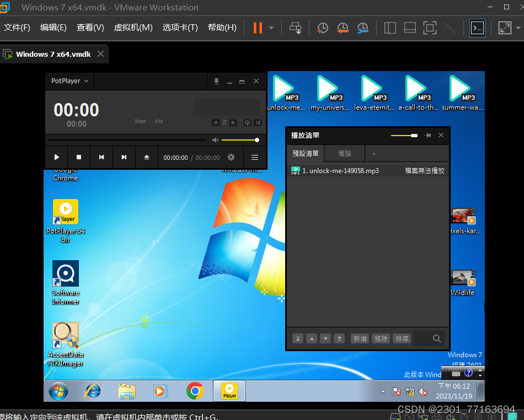524x420 pixels.
Task: Toggle repeat playback in PotPlayer
Action: (247, 122)
